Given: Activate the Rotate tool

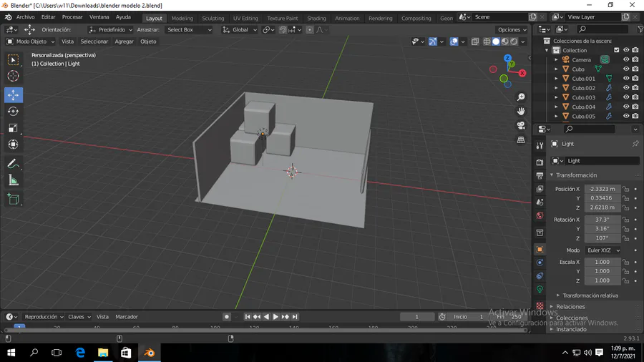Looking at the screenshot, I should click(x=13, y=111).
